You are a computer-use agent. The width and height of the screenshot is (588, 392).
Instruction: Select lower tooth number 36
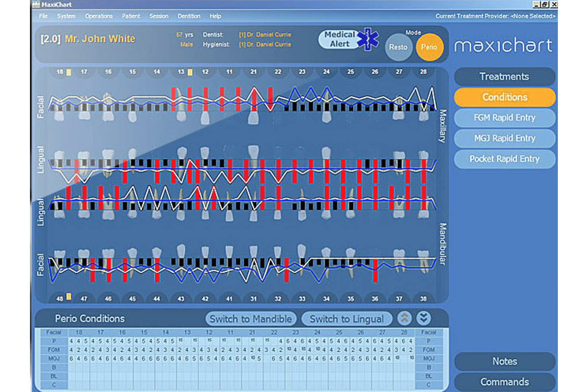(375, 299)
